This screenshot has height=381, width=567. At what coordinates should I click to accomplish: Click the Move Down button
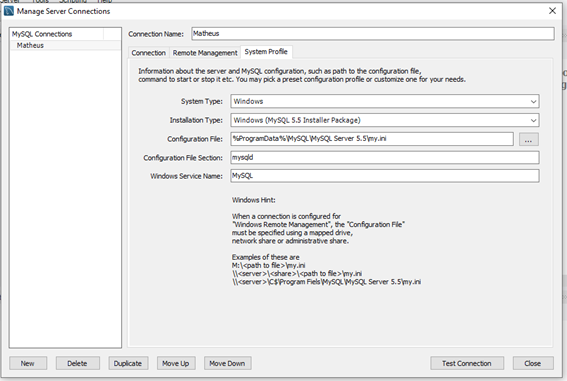[x=227, y=363]
